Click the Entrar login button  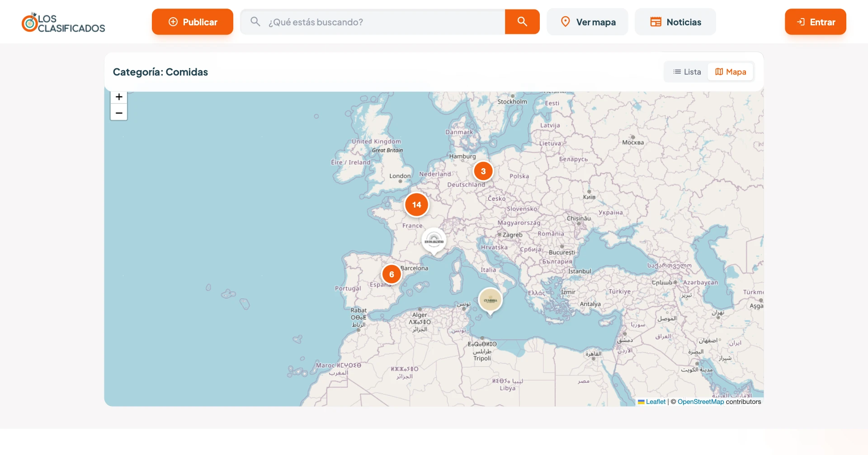[816, 22]
